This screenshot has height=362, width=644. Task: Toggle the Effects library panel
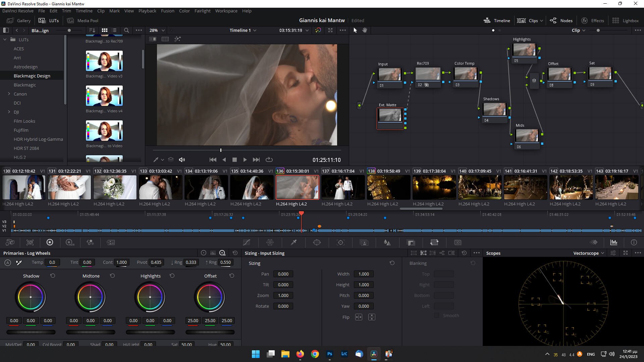[593, 20]
